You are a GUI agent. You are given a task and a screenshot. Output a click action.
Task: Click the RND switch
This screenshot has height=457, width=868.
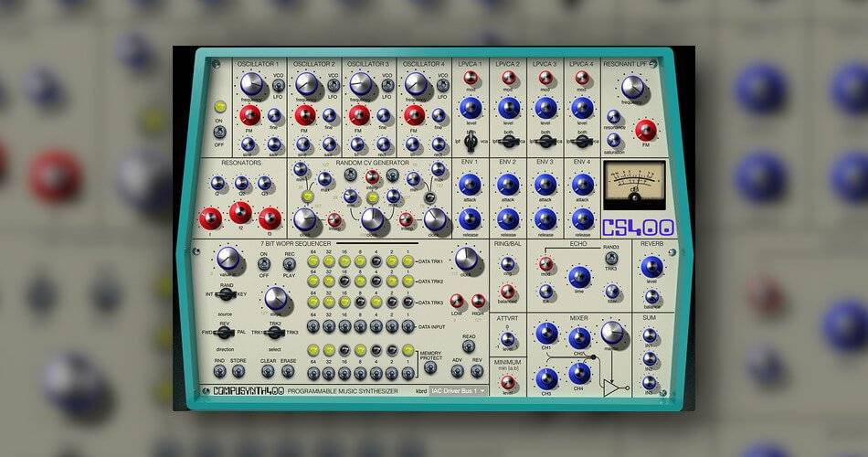pyautogui.click(x=220, y=371)
